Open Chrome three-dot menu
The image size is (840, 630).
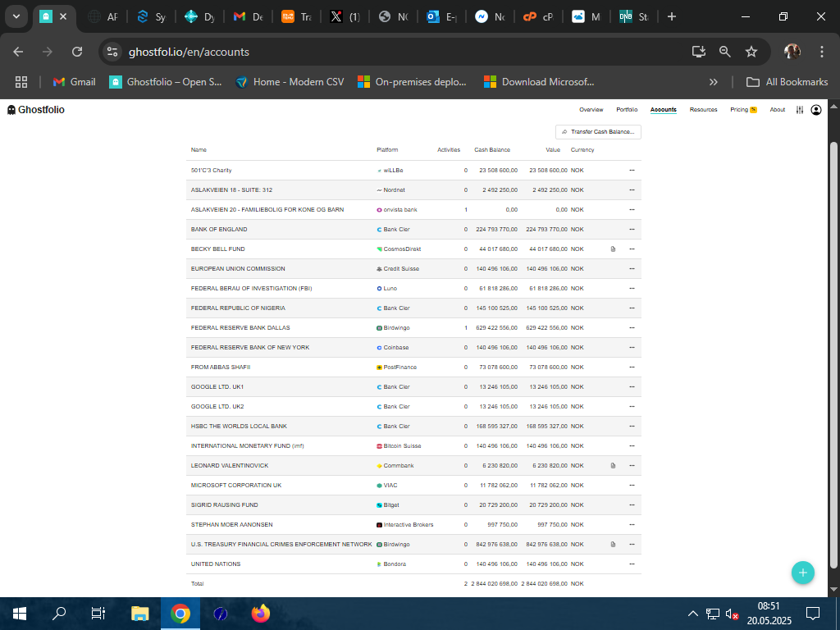click(x=821, y=52)
